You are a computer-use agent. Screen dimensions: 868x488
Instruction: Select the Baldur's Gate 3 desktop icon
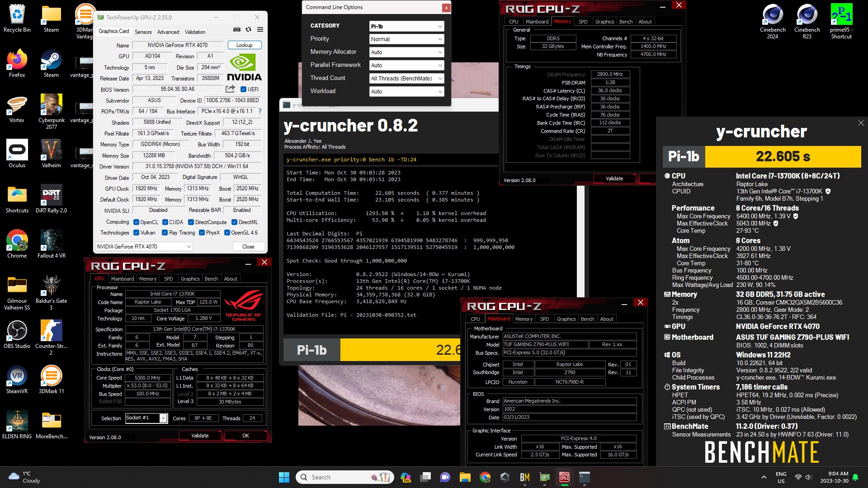click(x=51, y=292)
